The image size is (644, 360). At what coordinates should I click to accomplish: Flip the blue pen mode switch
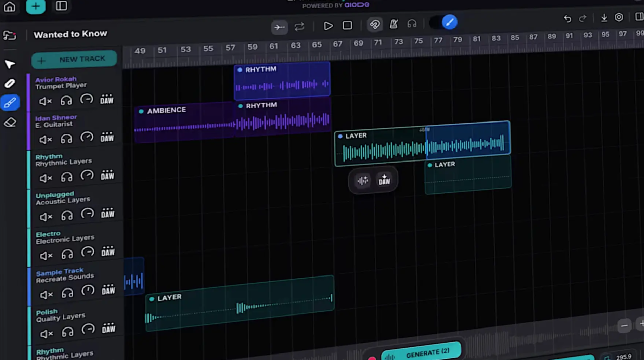(443, 23)
